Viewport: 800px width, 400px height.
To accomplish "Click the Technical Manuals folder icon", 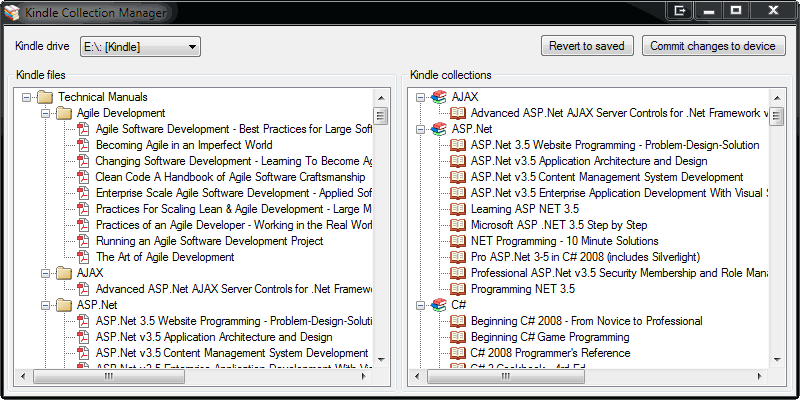I will point(45,97).
